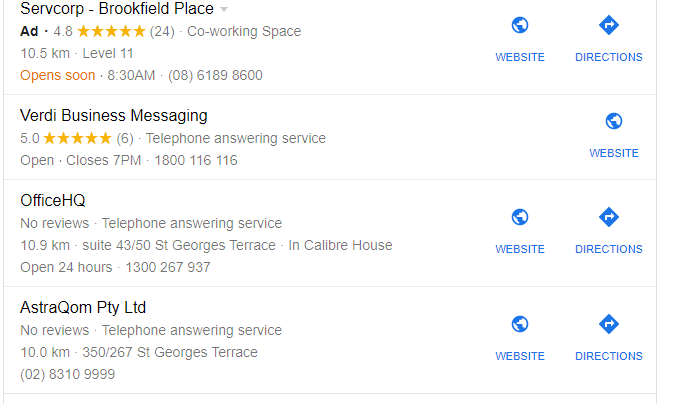Click Verdi phone number 1800 116 116
This screenshot has height=404, width=682.
click(x=196, y=160)
